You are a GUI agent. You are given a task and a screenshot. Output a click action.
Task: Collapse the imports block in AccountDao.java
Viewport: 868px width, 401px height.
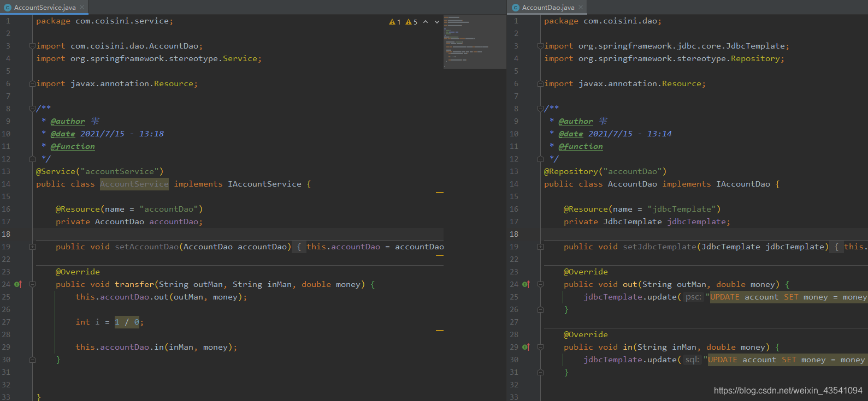pos(540,46)
